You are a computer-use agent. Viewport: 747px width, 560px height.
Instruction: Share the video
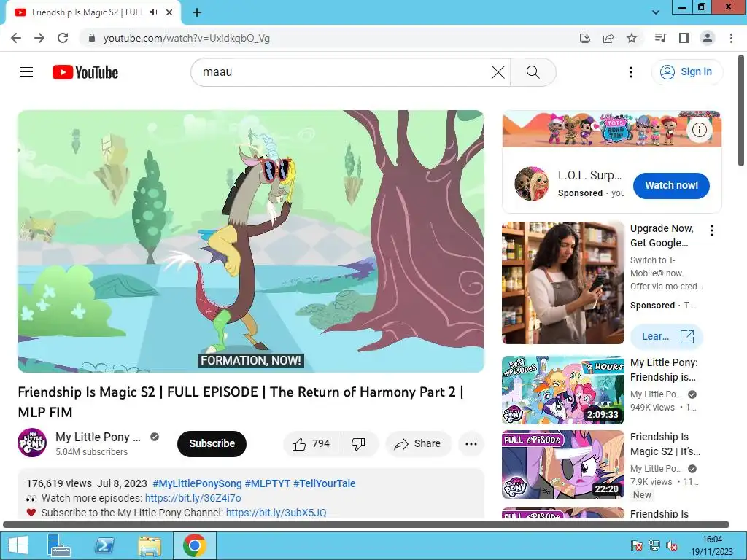[x=418, y=444]
